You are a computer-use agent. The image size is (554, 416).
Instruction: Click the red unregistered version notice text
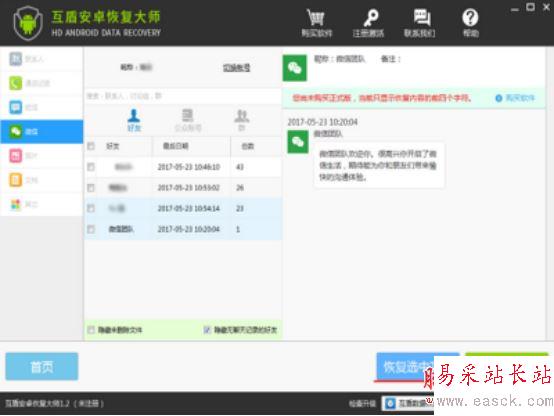pos(382,98)
